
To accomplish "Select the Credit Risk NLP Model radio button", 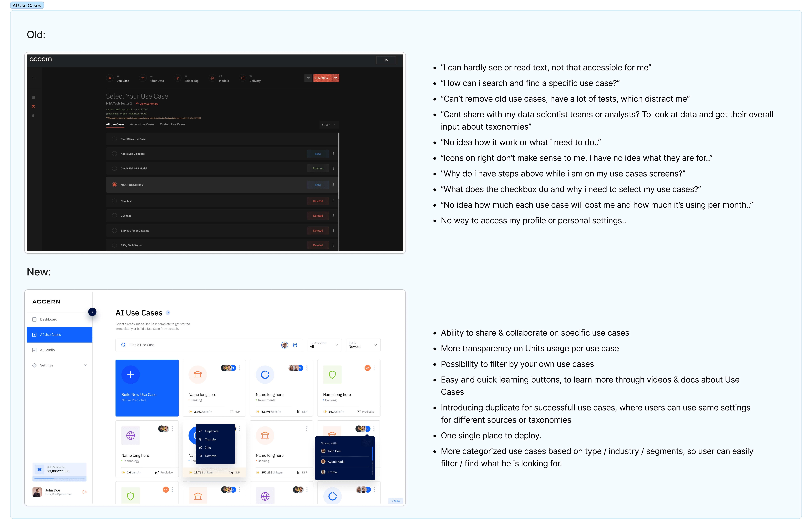I will (x=115, y=169).
